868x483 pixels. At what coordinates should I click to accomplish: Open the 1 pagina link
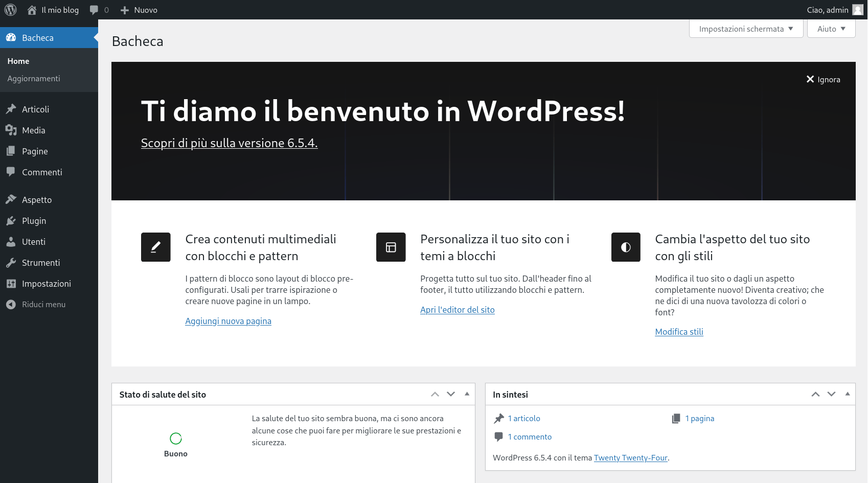(x=700, y=419)
